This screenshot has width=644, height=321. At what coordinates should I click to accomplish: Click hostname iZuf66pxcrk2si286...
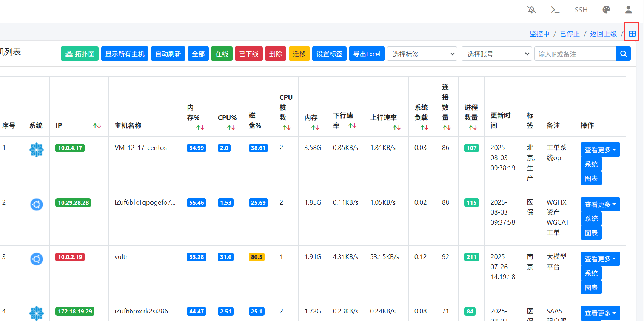tap(143, 311)
